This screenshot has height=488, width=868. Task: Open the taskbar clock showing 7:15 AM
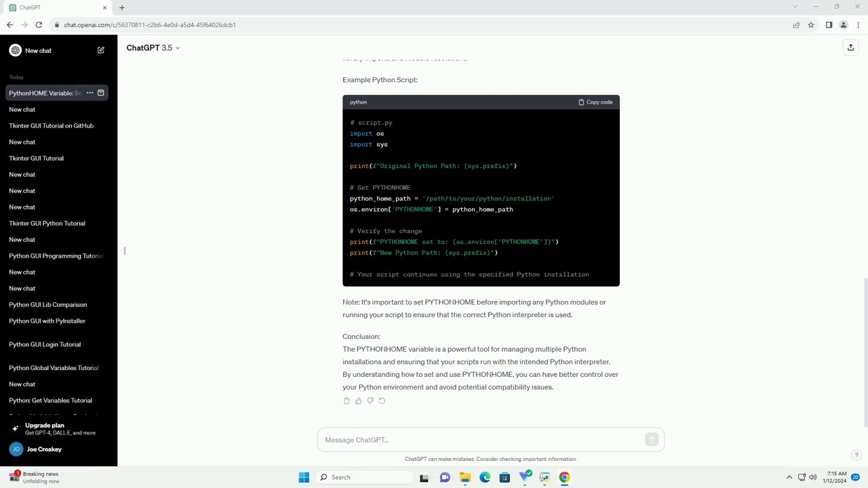837,477
